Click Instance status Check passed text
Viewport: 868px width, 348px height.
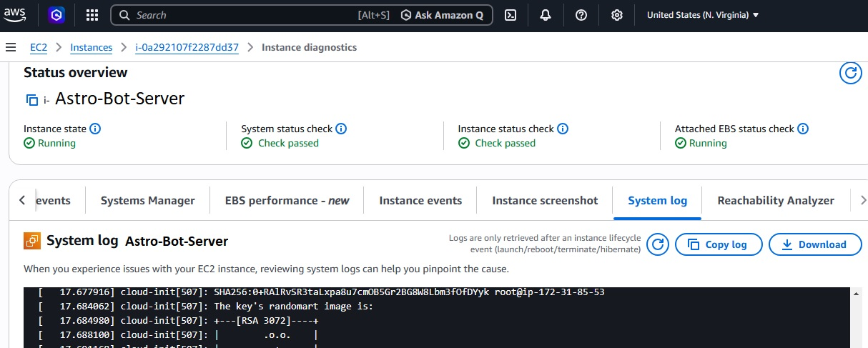[505, 143]
